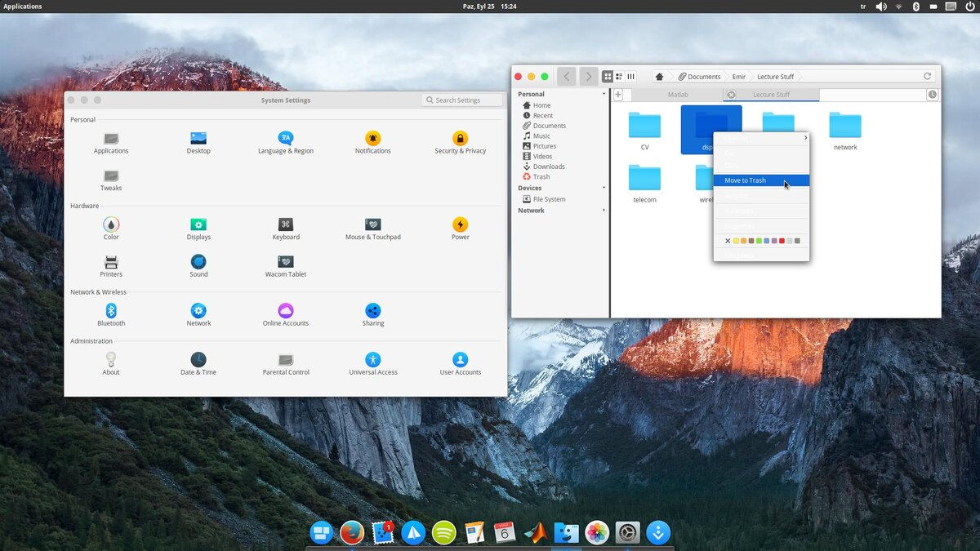Navigate to Emir in the breadcrumb
980x551 pixels.
pos(739,77)
